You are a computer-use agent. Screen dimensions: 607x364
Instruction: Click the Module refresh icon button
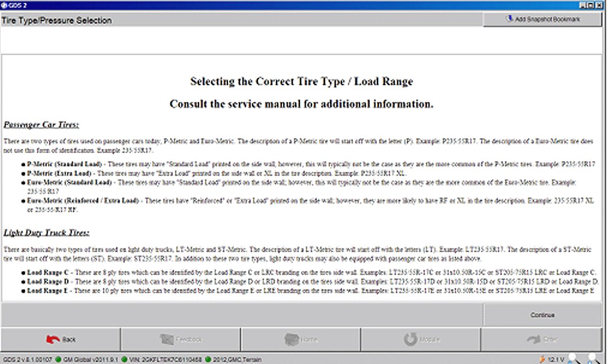pyautogui.click(x=421, y=339)
